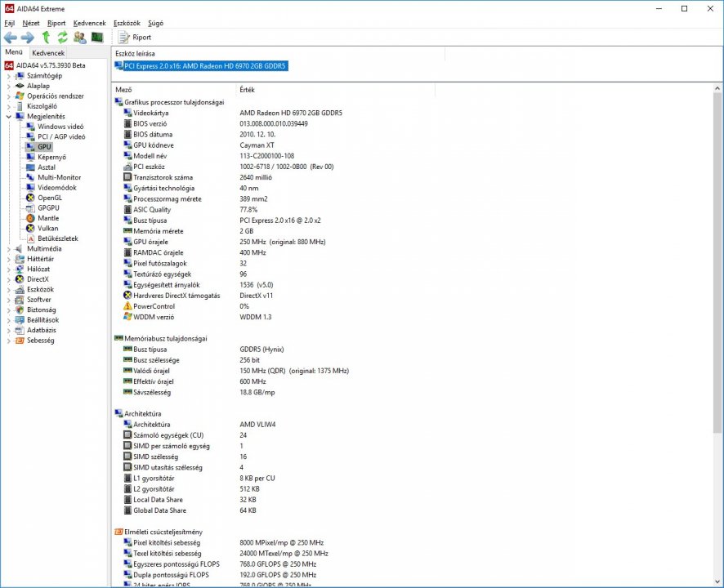This screenshot has height=588, width=724.
Task: Expand the DirectX tree node
Action: click(x=8, y=279)
